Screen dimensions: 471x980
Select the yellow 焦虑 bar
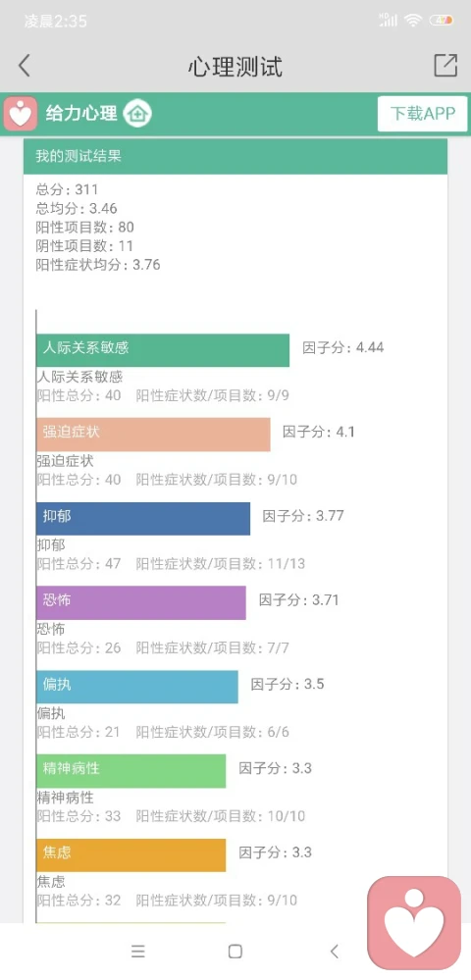click(131, 854)
